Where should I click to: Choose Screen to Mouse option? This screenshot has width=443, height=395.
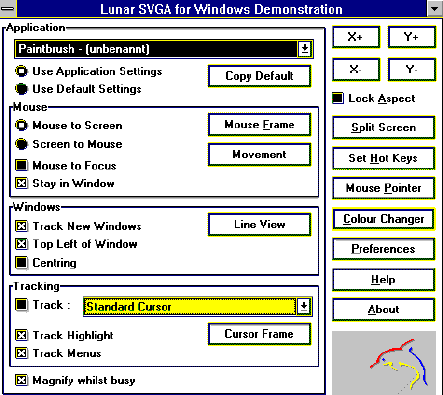(x=22, y=144)
